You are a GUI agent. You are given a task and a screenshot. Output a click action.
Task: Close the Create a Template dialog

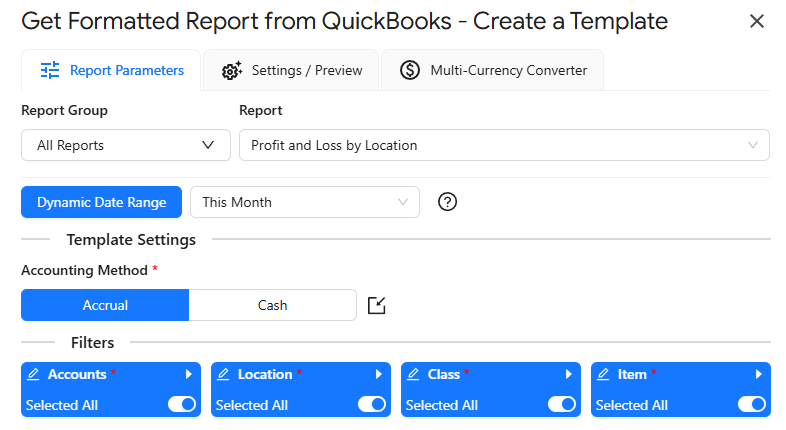[x=756, y=21]
